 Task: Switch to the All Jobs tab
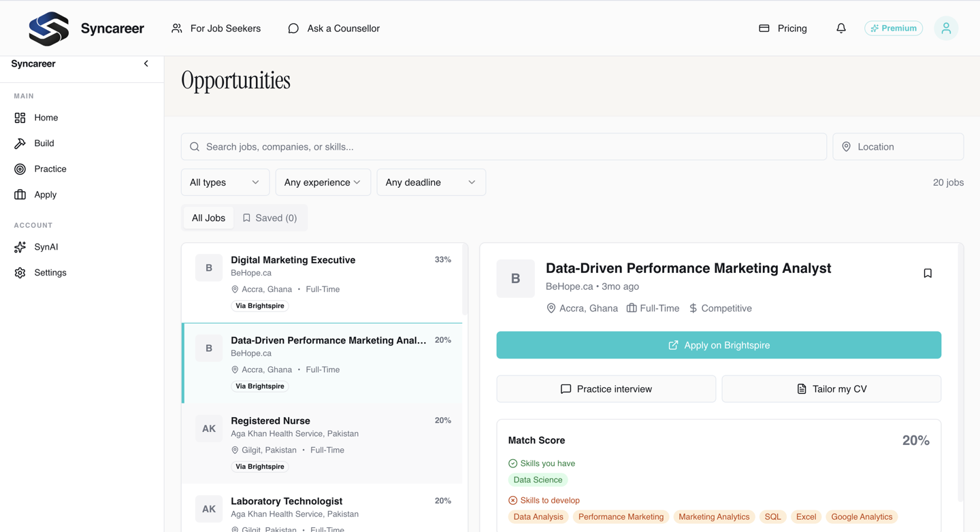click(208, 218)
